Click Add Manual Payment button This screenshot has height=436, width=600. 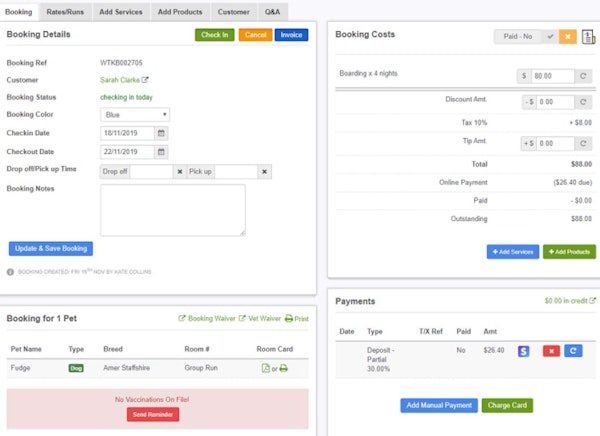[439, 405]
